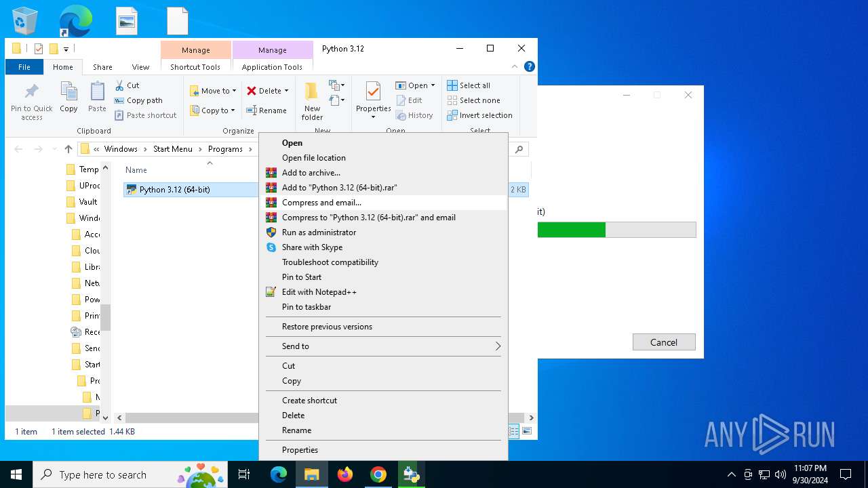Switch to the Share tab

102,67
